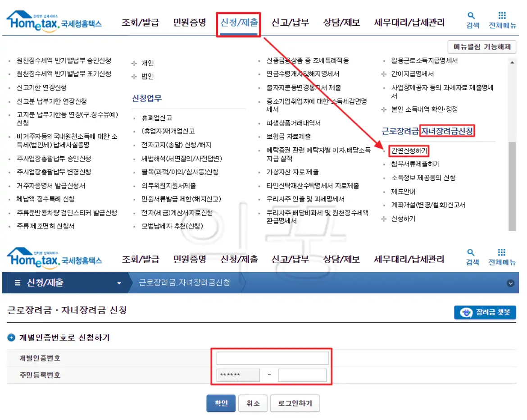Open the 장려금 챗봇 chatbot
This screenshot has height=420, width=527.
485,312
